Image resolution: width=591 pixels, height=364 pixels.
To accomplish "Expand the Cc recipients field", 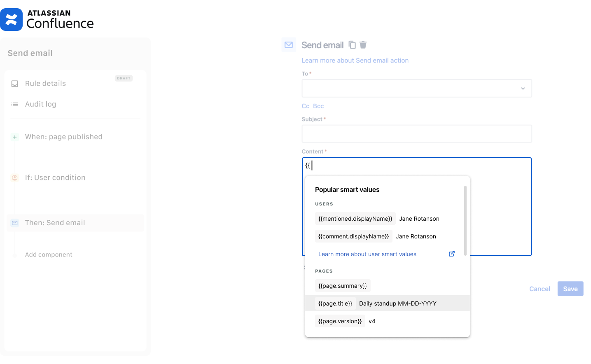I will click(x=305, y=106).
